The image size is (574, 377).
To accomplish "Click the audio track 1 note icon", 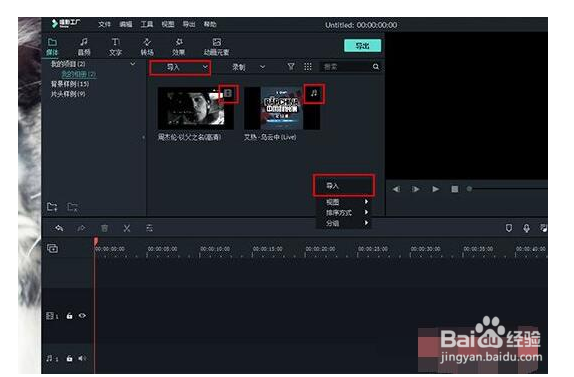I will [49, 358].
